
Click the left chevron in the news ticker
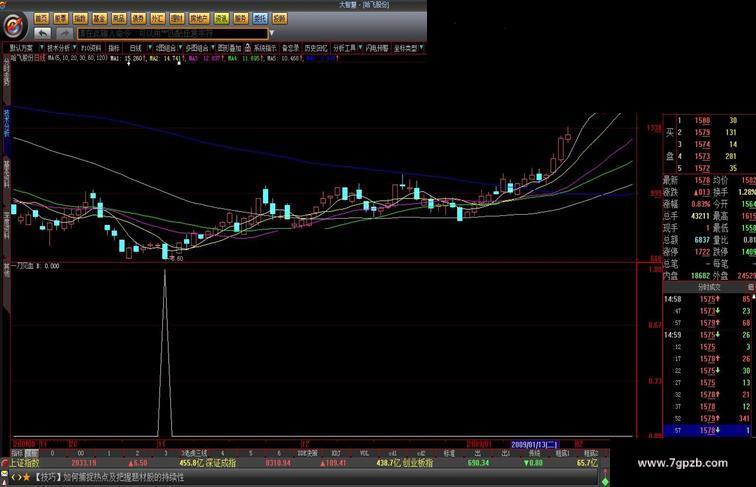[x=14, y=477]
